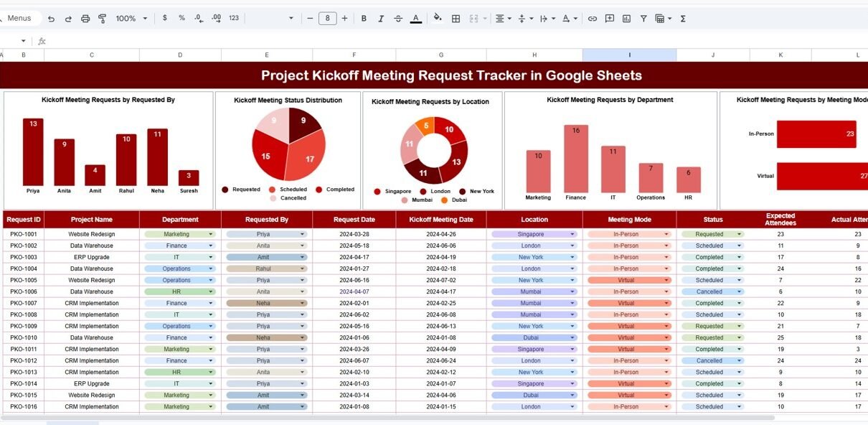868x425 pixels.
Task: Open the Functions sigma icon
Action: tap(682, 19)
